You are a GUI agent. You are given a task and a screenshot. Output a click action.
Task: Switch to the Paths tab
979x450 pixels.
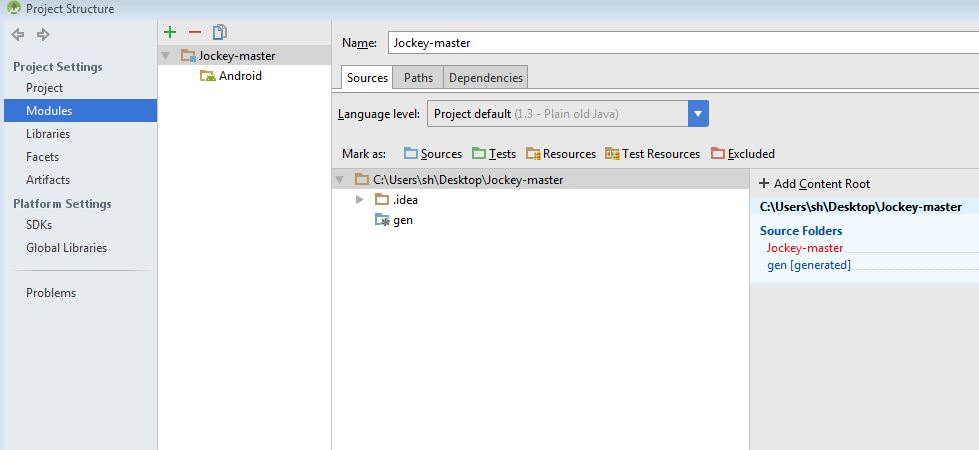click(x=419, y=78)
